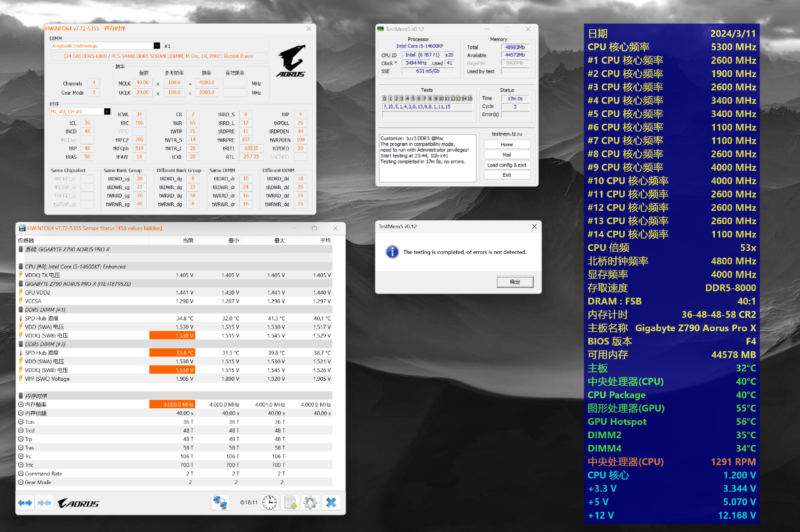The height and width of the screenshot is (532, 800).
Task: Click the Home button in TestMem5
Action: coord(507,145)
